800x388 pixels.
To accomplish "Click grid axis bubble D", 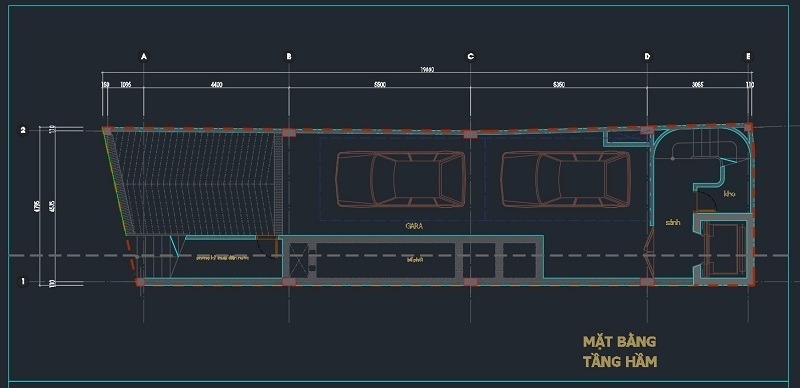I will click(647, 57).
